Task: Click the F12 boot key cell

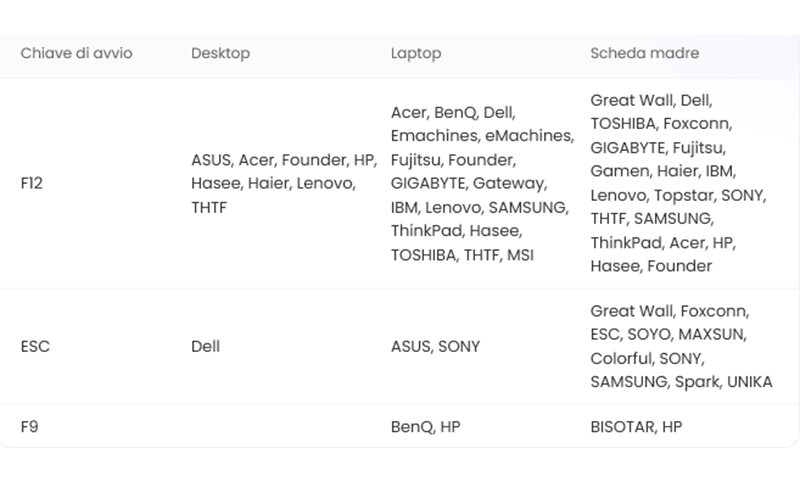Action: pyautogui.click(x=32, y=183)
